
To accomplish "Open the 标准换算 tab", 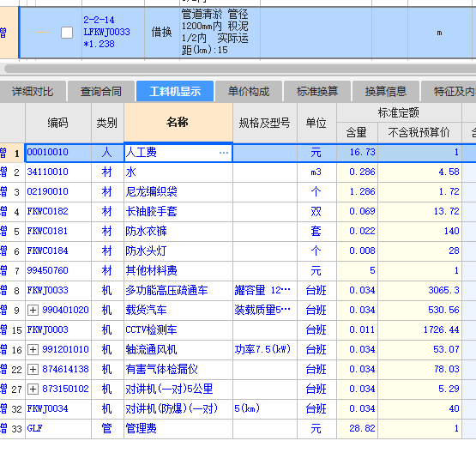I will coord(317,92).
